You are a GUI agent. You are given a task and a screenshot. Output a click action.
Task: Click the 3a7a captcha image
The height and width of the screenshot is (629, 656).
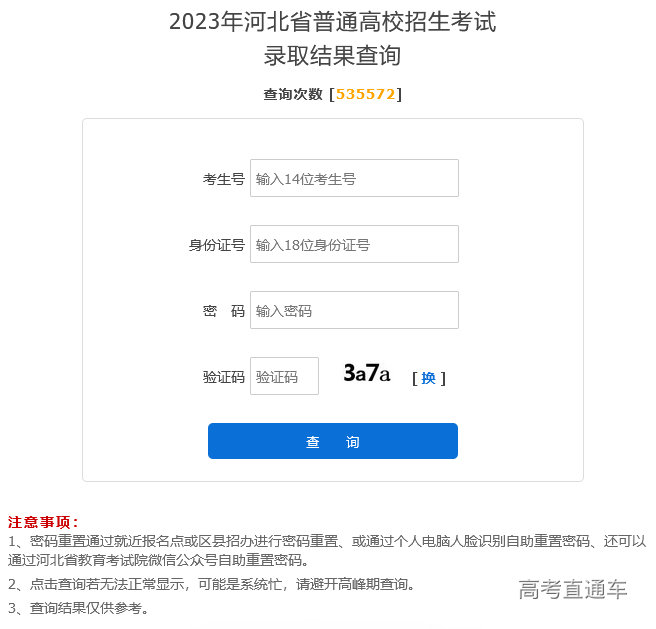coord(367,375)
